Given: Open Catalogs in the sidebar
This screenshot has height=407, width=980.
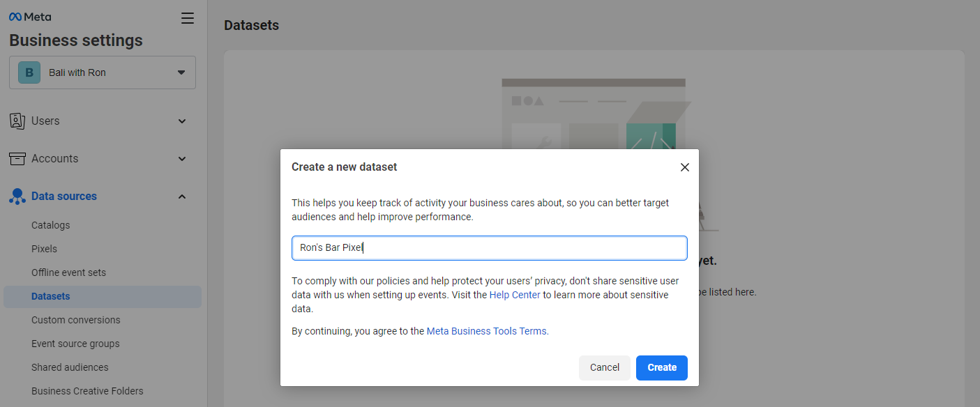Looking at the screenshot, I should pyautogui.click(x=51, y=225).
